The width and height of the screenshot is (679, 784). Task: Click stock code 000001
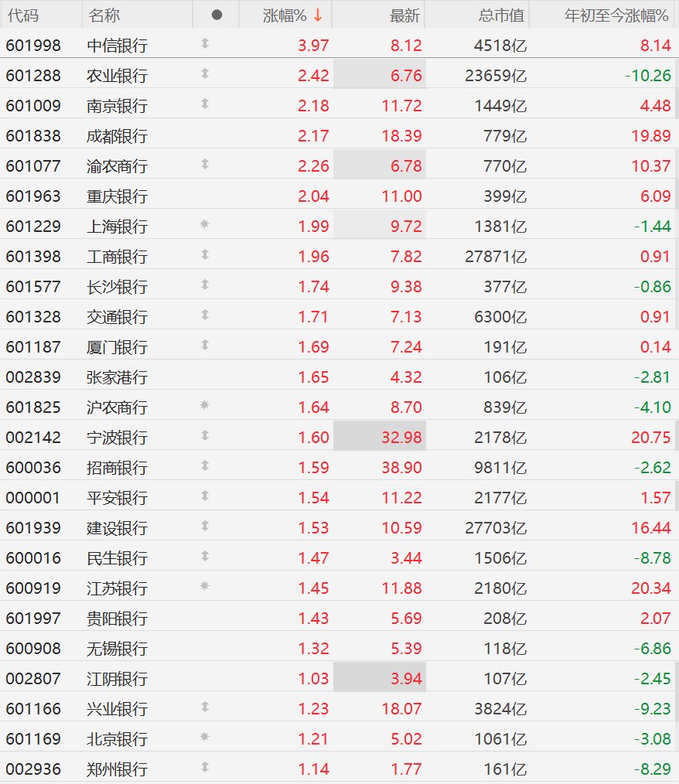pyautogui.click(x=33, y=497)
